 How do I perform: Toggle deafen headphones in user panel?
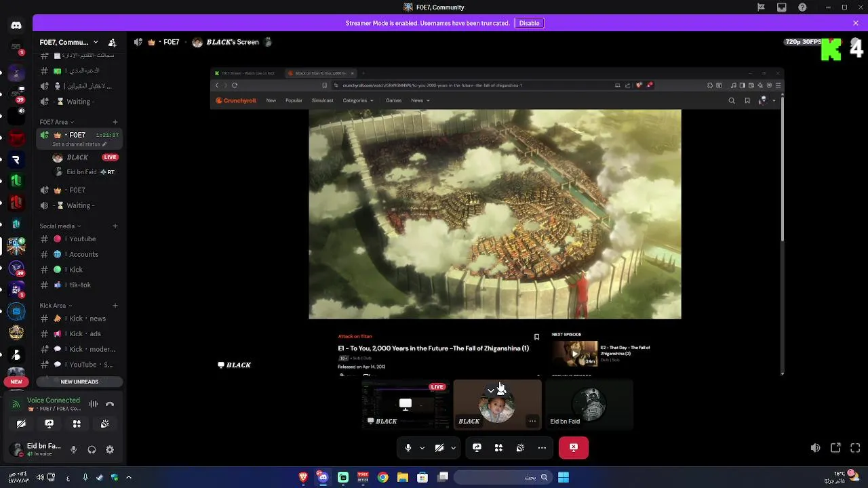pyautogui.click(x=92, y=449)
